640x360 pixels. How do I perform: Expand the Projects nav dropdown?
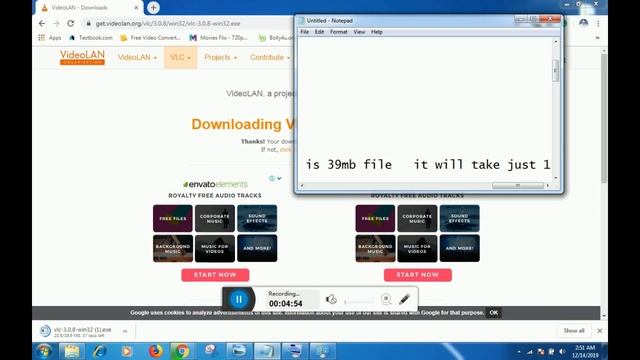(220, 58)
